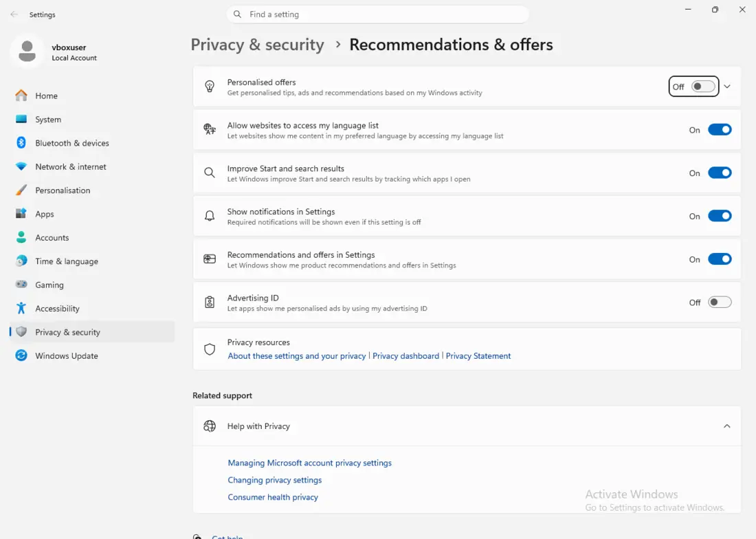Click the language list translate icon
The image size is (756, 539).
tap(209, 129)
